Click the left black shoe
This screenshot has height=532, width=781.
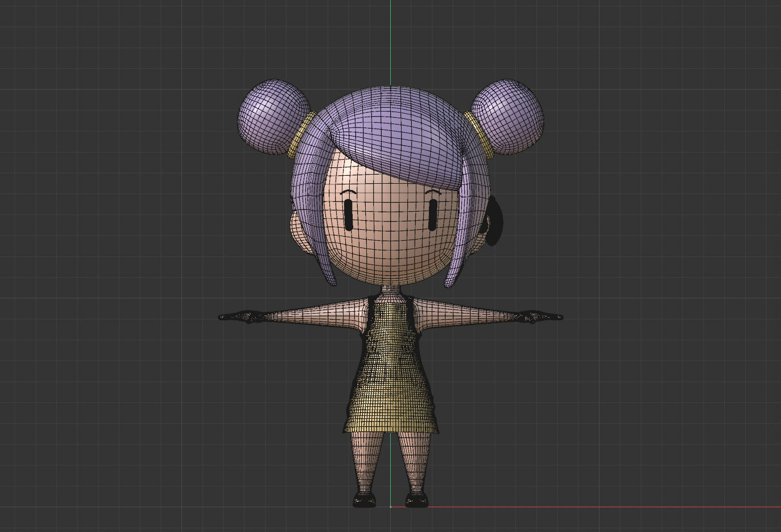pos(364,500)
